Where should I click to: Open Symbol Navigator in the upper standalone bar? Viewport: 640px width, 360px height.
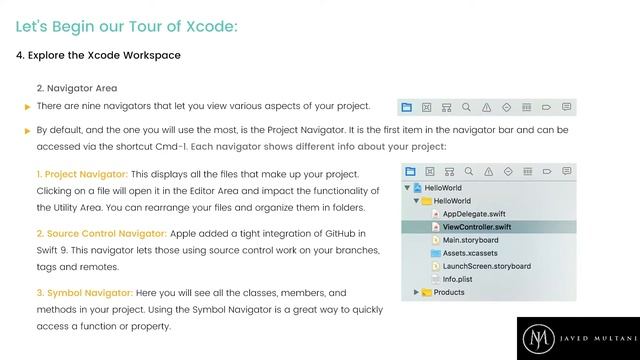(x=447, y=107)
